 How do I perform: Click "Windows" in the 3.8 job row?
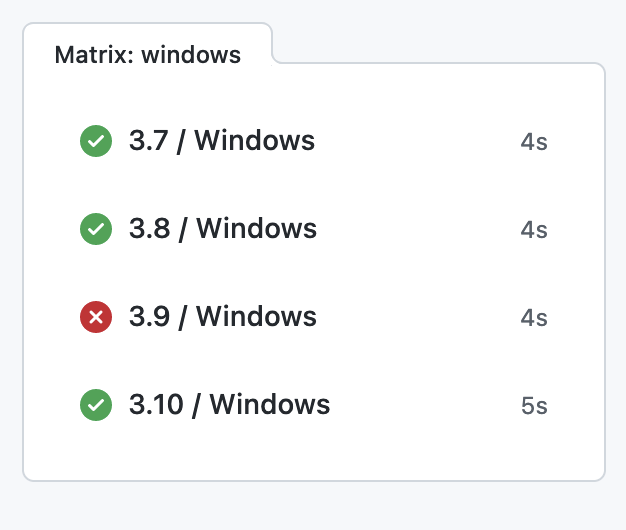point(257,230)
